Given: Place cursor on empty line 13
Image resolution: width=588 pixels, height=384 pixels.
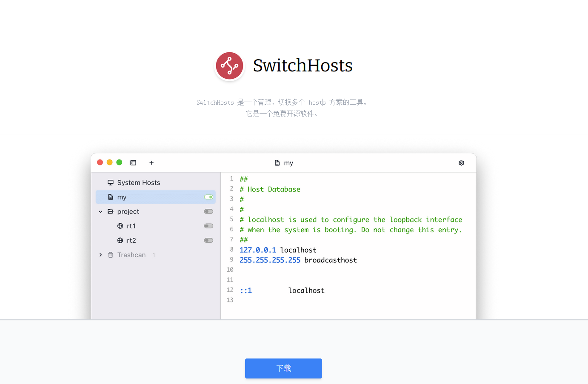Looking at the screenshot, I should [348, 300].
